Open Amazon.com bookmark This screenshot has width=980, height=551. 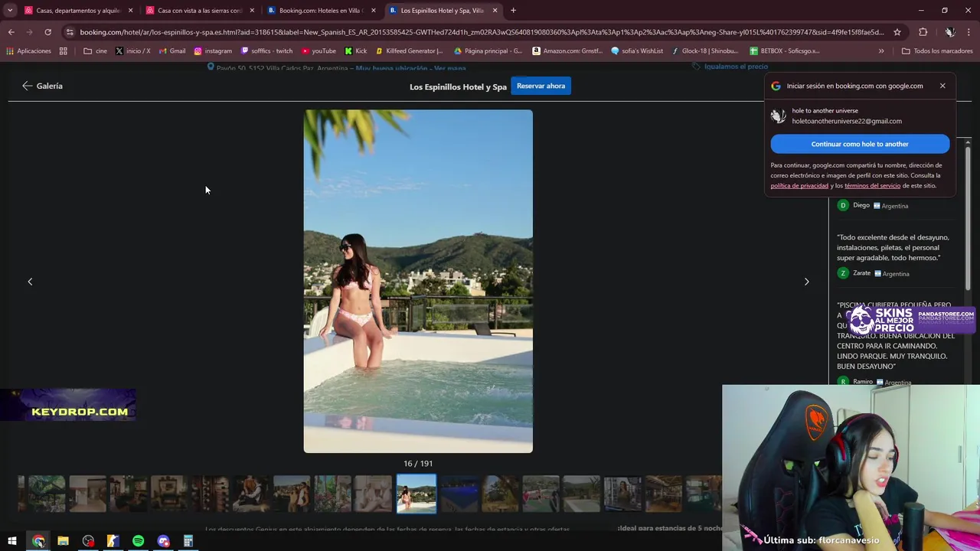click(x=567, y=51)
